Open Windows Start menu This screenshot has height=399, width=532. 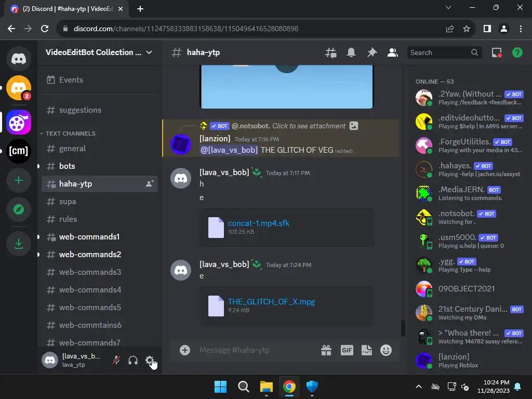[220, 387]
